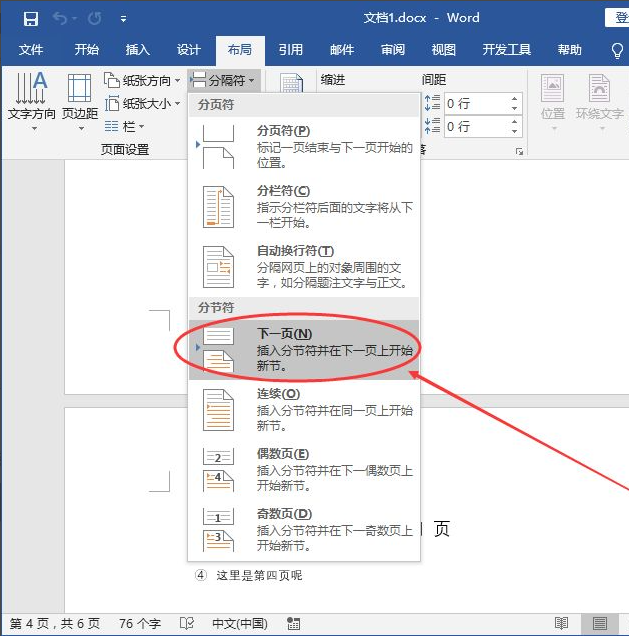Click the 环绕文字 wrap text button
The image size is (629, 636).
599,101
